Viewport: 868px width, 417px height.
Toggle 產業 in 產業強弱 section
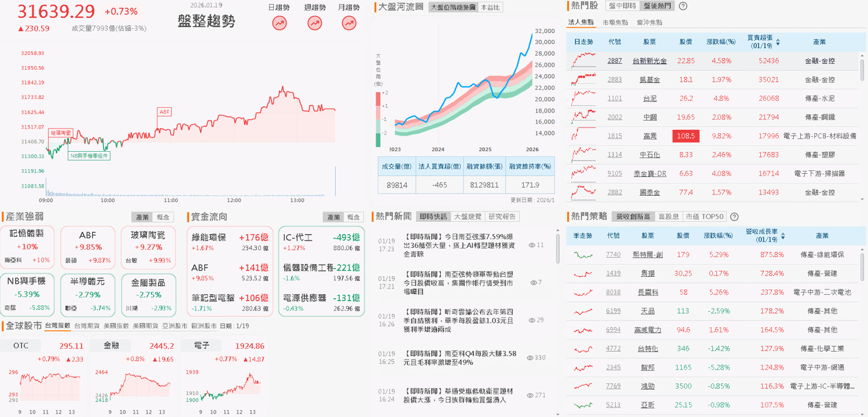point(142,217)
